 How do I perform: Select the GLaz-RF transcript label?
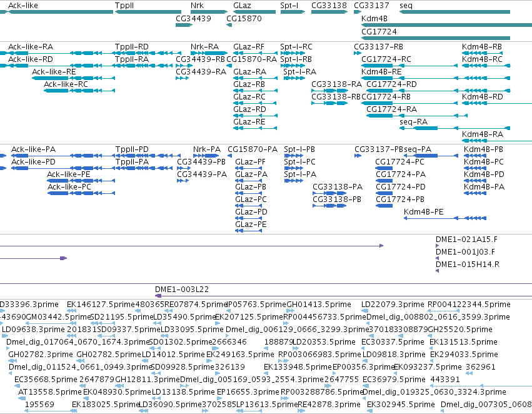(249, 47)
